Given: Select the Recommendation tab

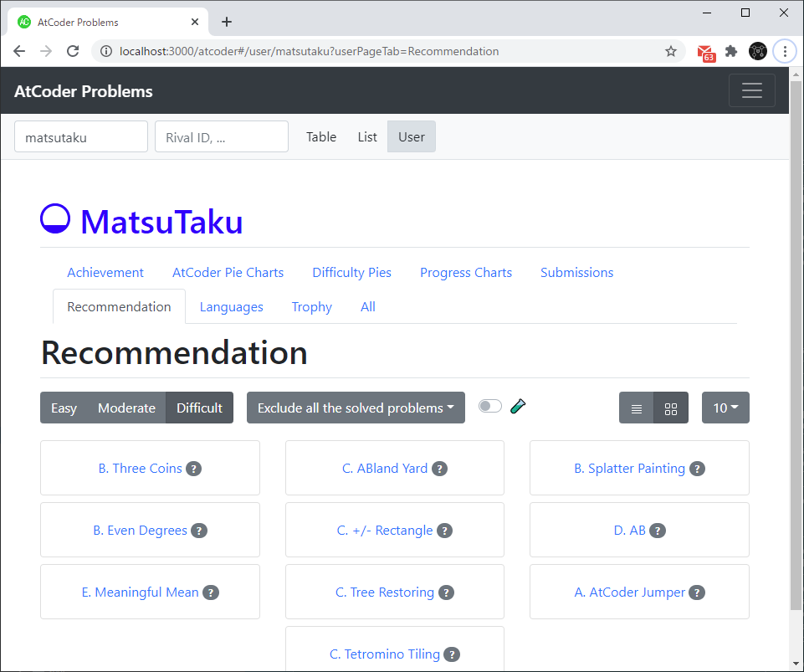Looking at the screenshot, I should [x=119, y=307].
